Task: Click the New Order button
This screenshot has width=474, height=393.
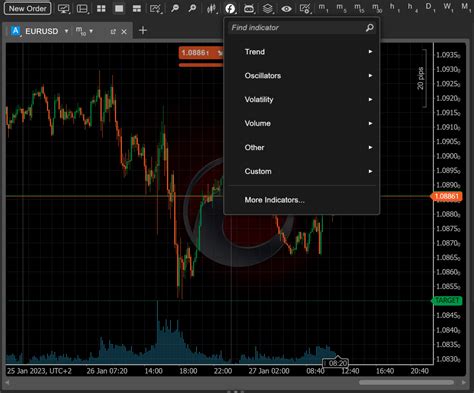Action: (28, 8)
